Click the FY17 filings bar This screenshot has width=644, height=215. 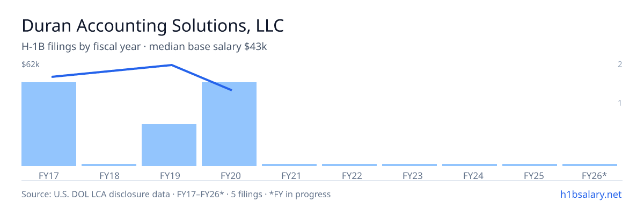point(49,124)
